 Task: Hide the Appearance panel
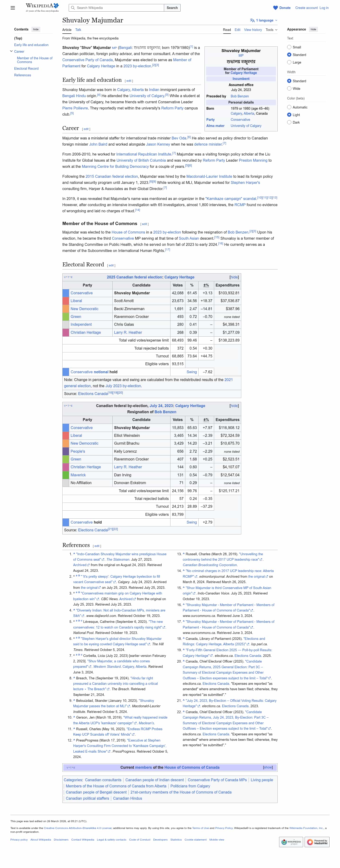313,29
